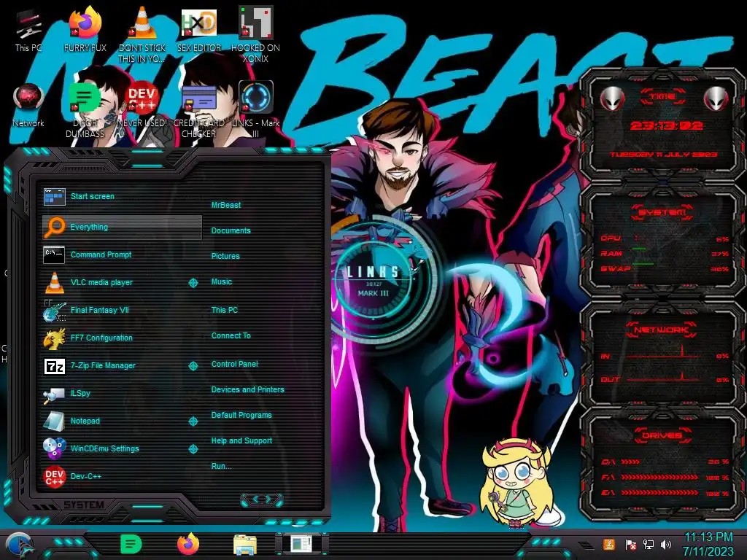The height and width of the screenshot is (560, 747).
Task: Click the Start screen icon in menu
Action: (54, 196)
